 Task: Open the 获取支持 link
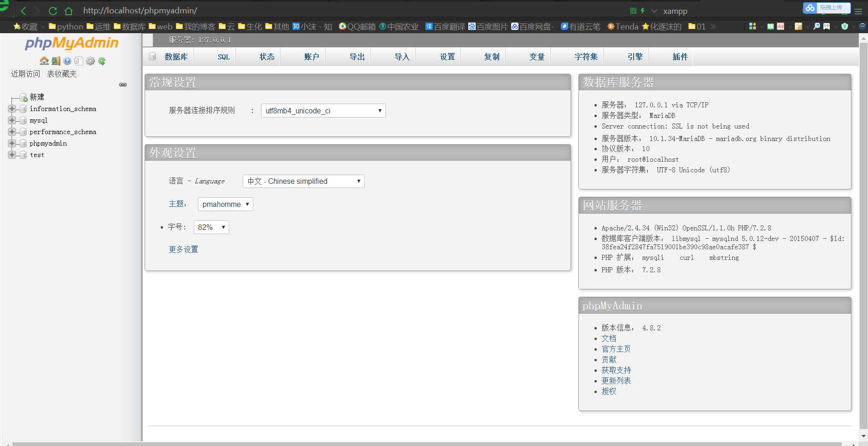(x=616, y=370)
